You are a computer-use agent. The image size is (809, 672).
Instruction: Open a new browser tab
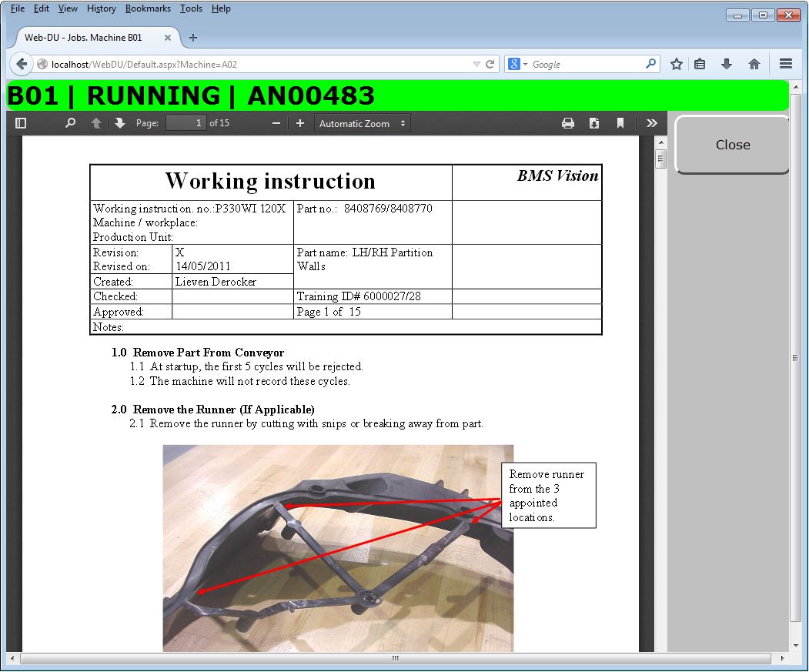193,38
